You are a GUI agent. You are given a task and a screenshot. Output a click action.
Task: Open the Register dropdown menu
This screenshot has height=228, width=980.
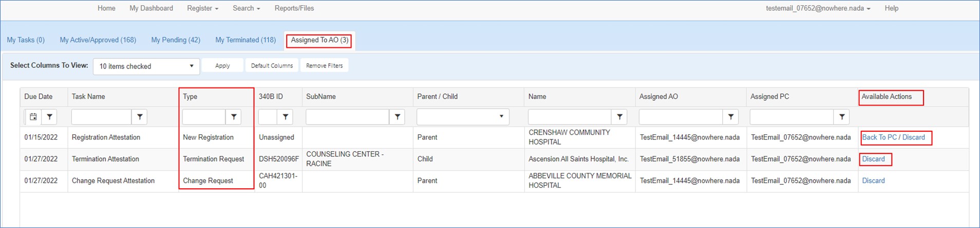tap(203, 8)
